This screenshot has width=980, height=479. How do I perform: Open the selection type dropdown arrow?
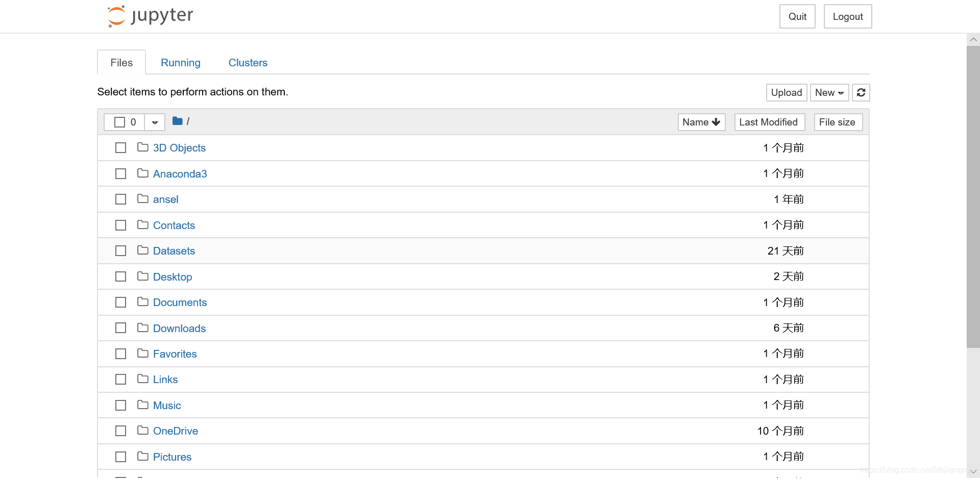click(155, 122)
